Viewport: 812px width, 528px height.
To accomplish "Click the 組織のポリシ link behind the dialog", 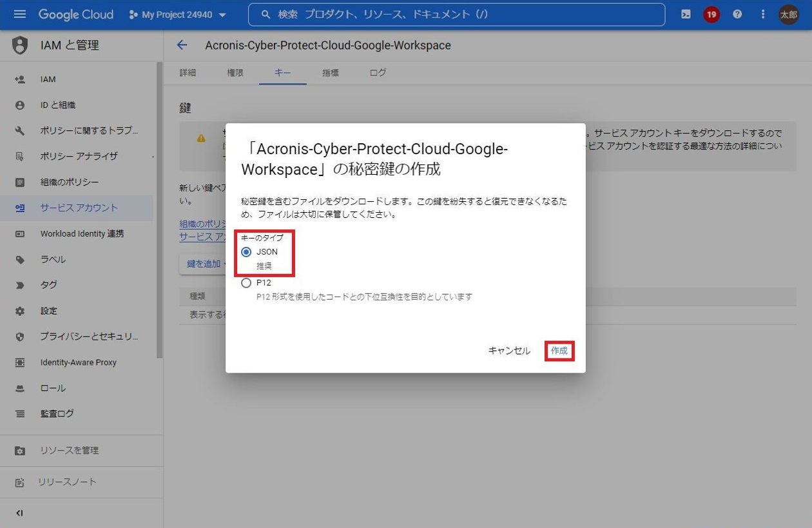I will pos(202,224).
